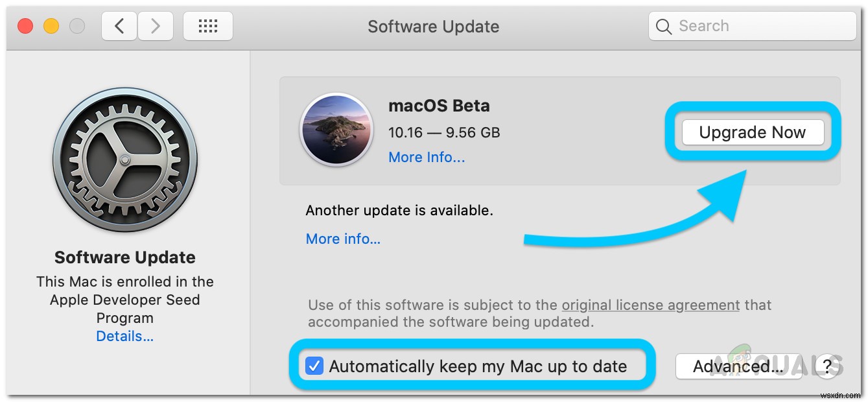
Task: Click the search magnifier icon
Action: pyautogui.click(x=664, y=26)
